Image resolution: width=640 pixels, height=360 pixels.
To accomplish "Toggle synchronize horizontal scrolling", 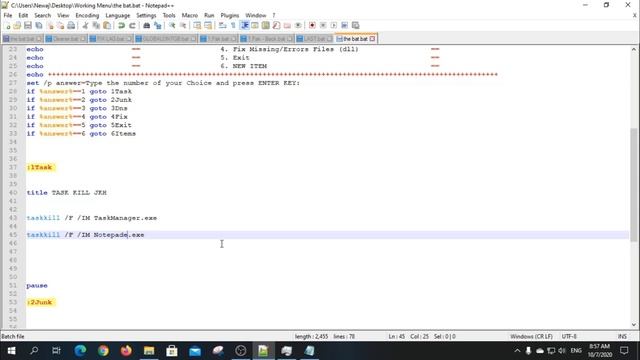I will pyautogui.click(x=208, y=25).
